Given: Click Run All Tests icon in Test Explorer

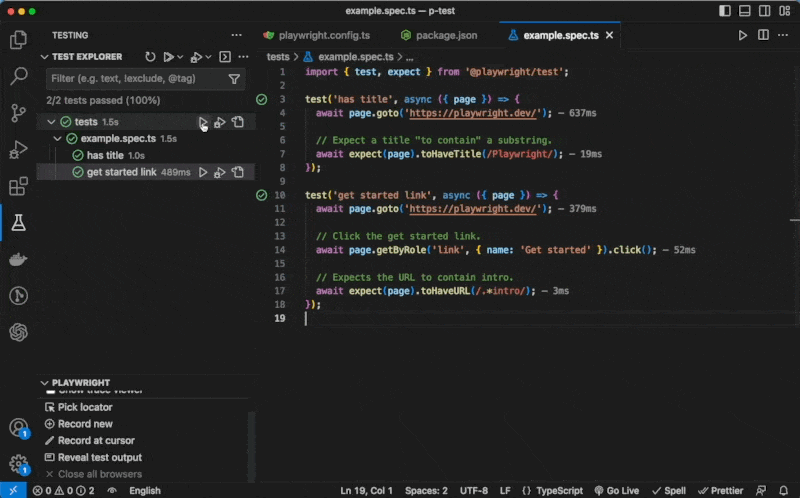Looking at the screenshot, I should (x=168, y=57).
